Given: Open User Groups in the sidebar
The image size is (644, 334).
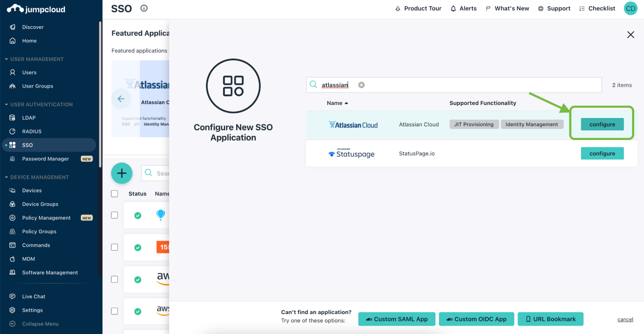Looking at the screenshot, I should coord(38,86).
